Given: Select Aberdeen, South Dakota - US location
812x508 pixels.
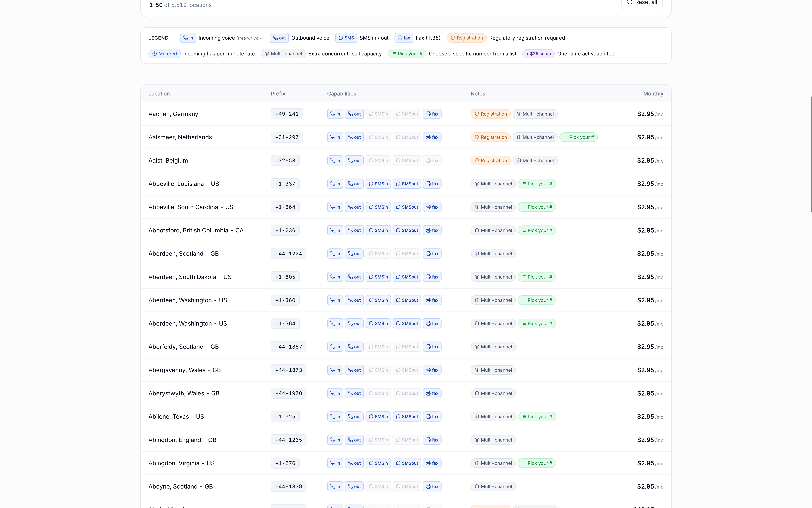Looking at the screenshot, I should 190,277.
